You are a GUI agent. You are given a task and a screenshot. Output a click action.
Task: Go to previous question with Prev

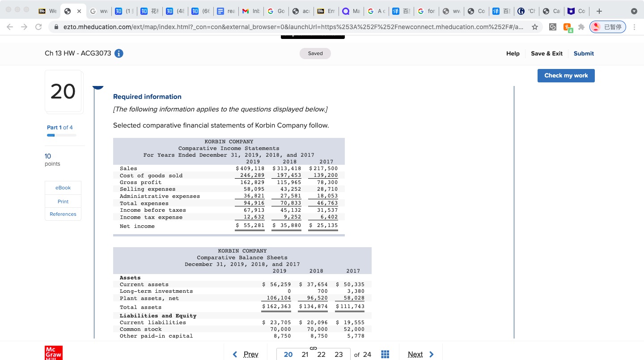point(246,354)
